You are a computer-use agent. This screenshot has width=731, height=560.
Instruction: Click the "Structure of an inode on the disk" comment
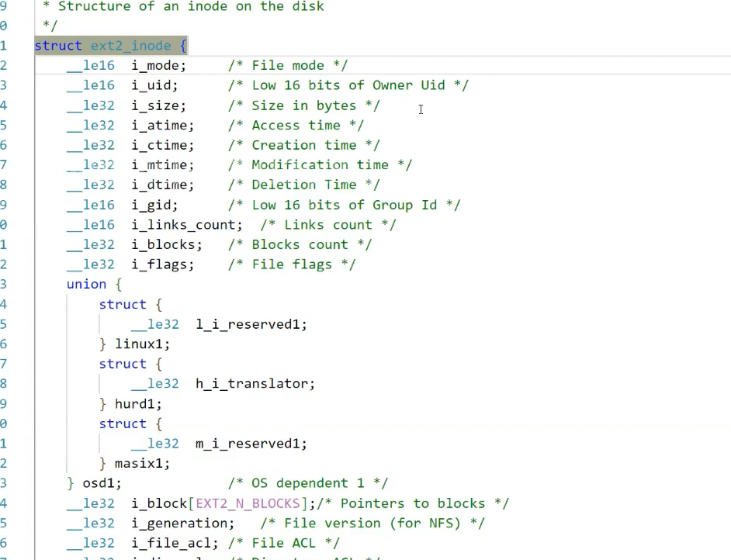pos(191,6)
